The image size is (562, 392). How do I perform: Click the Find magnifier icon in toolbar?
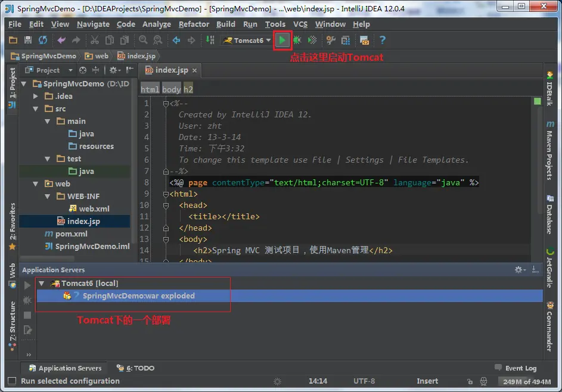(x=143, y=40)
